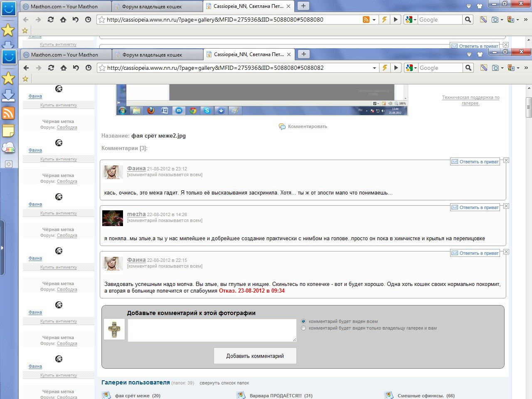Run search with magnifier icon, front window
The width and height of the screenshot is (532, 399).
click(x=468, y=68)
